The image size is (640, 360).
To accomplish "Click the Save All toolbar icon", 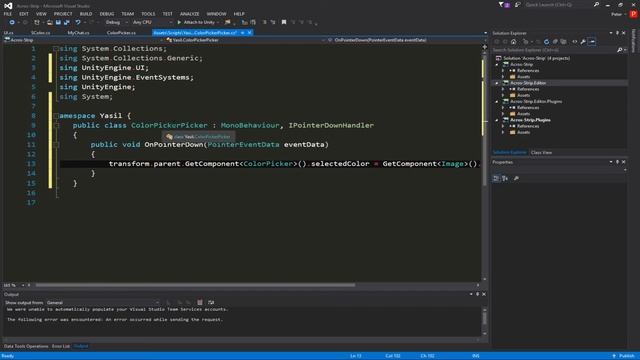I will coord(67,22).
